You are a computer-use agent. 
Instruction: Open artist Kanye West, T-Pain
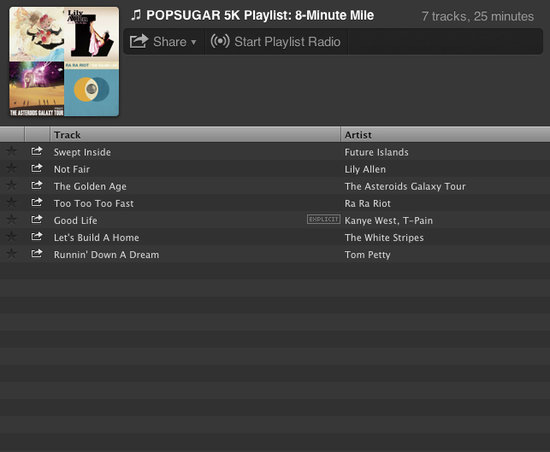click(389, 221)
